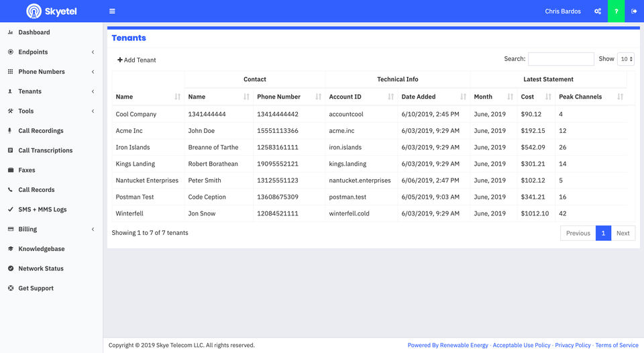Viewport: 644px width, 353px height.
Task: Click the Call Recordings microphone icon
Action: click(x=11, y=131)
